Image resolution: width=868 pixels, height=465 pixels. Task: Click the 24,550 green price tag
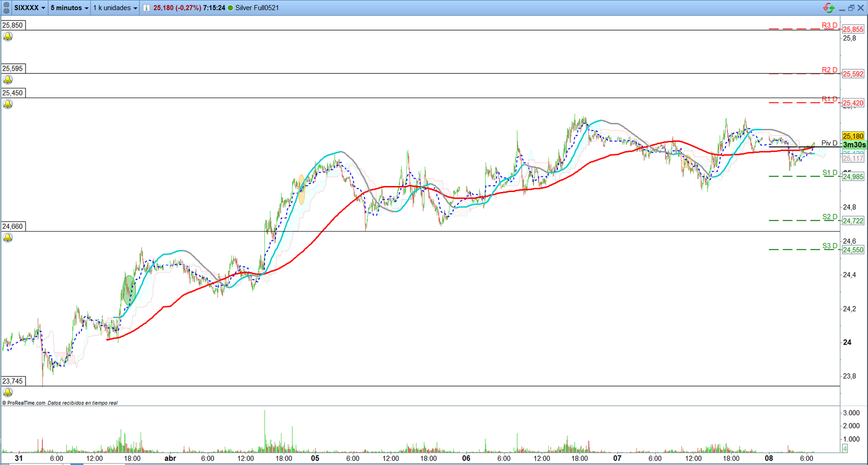tap(853, 250)
